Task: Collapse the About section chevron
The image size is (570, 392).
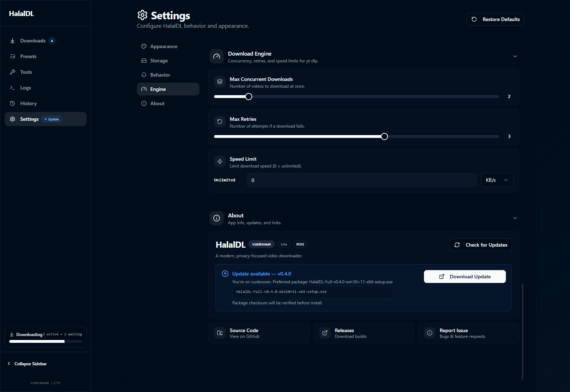Action: click(x=515, y=218)
